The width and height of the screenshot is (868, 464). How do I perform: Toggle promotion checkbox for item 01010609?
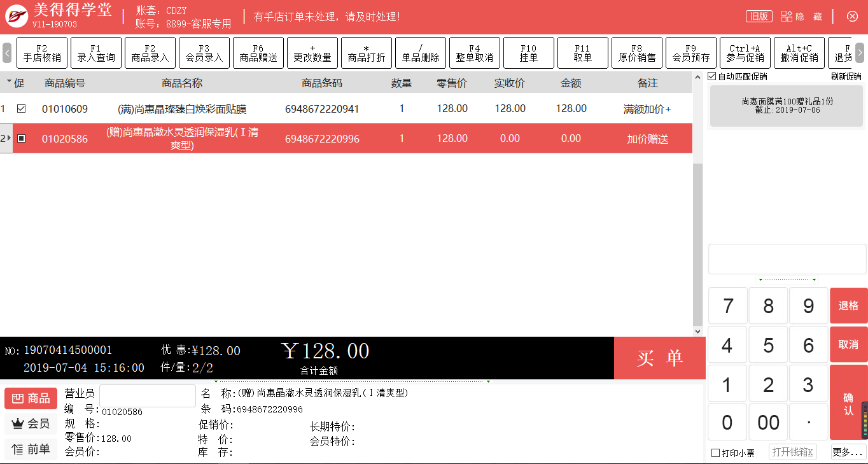(22, 109)
